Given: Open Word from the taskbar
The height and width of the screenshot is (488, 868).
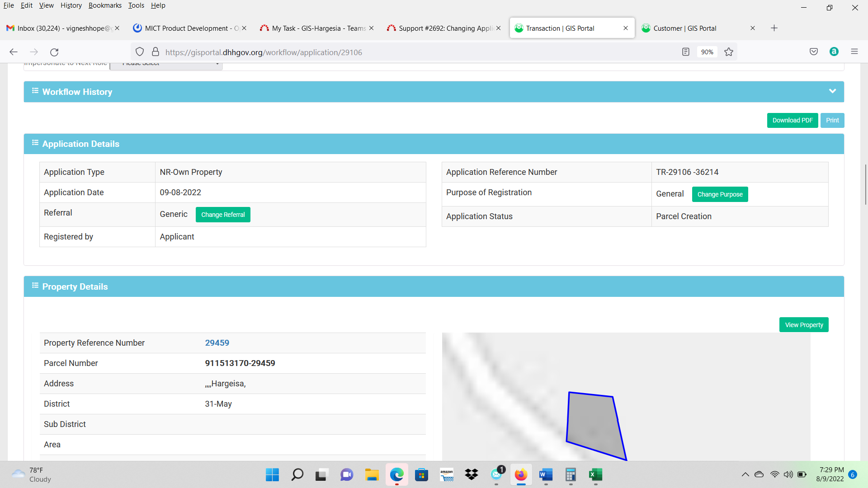Looking at the screenshot, I should coord(546,474).
